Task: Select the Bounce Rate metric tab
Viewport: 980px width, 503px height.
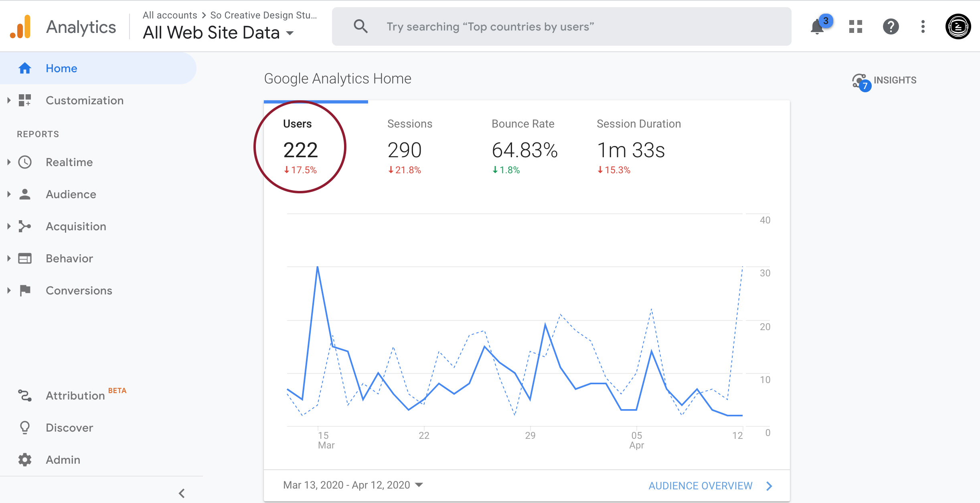Action: 524,147
